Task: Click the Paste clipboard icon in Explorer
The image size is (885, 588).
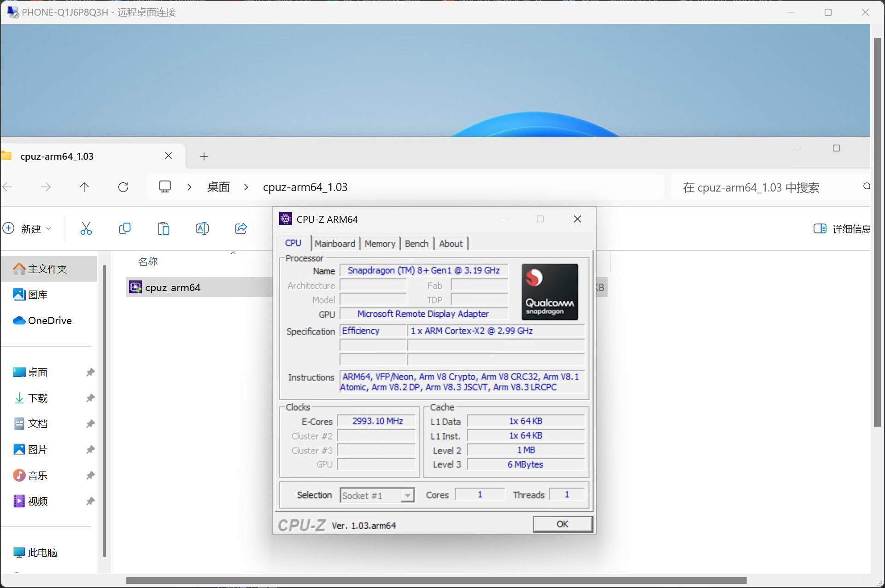Action: 164,228
